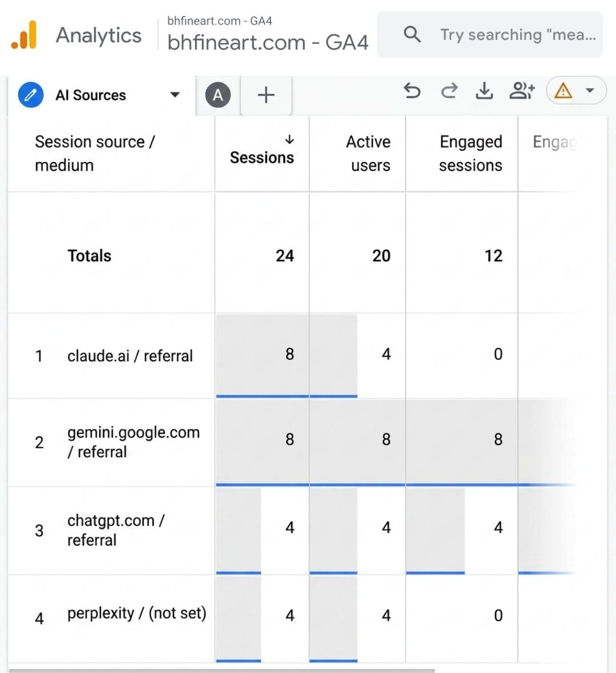Click the search magnifier icon
The height and width of the screenshot is (673, 616).
tap(412, 34)
